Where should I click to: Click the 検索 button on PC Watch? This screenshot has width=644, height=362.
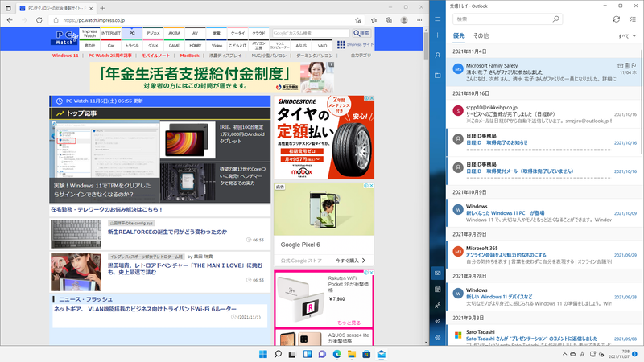click(361, 33)
